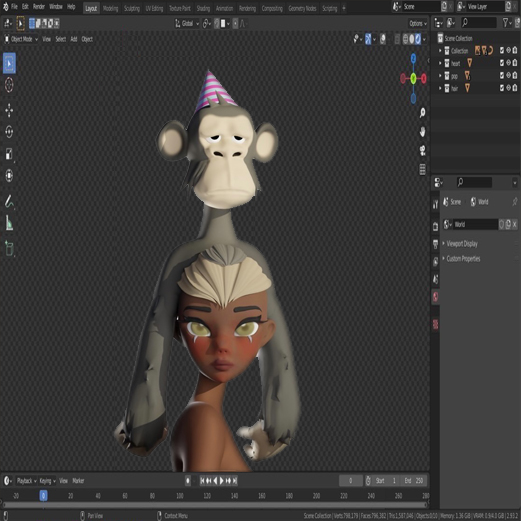Expand the Viewport Display panel
This screenshot has height=521, width=521.
(x=462, y=244)
